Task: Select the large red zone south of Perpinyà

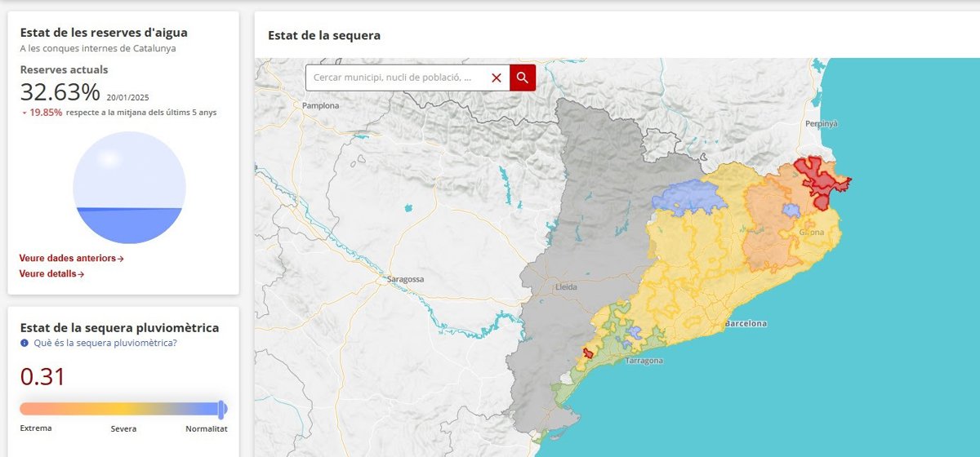Action: pos(821,180)
